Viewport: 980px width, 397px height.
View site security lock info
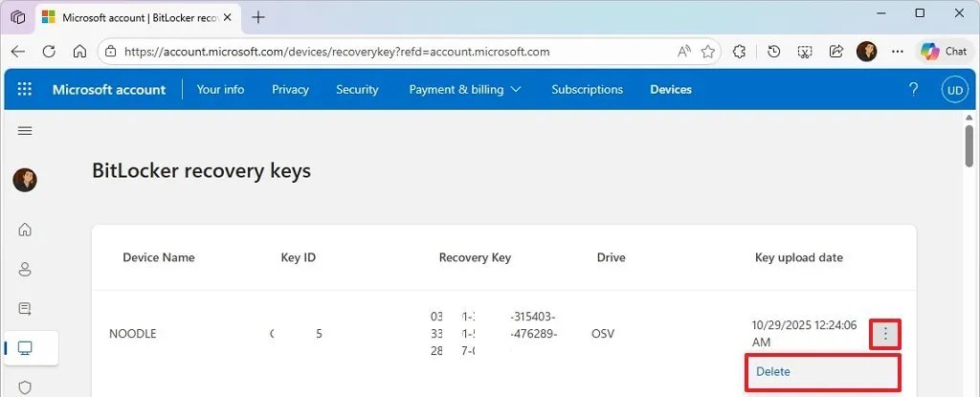tap(111, 52)
